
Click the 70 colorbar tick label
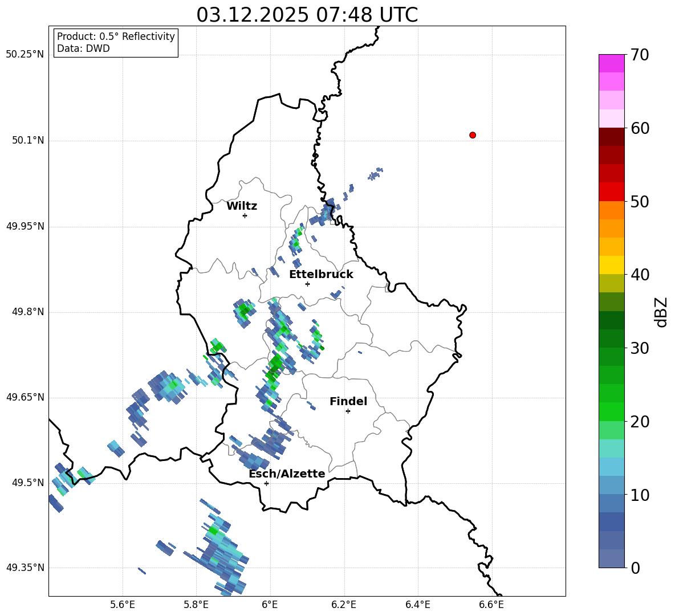pyautogui.click(x=640, y=55)
